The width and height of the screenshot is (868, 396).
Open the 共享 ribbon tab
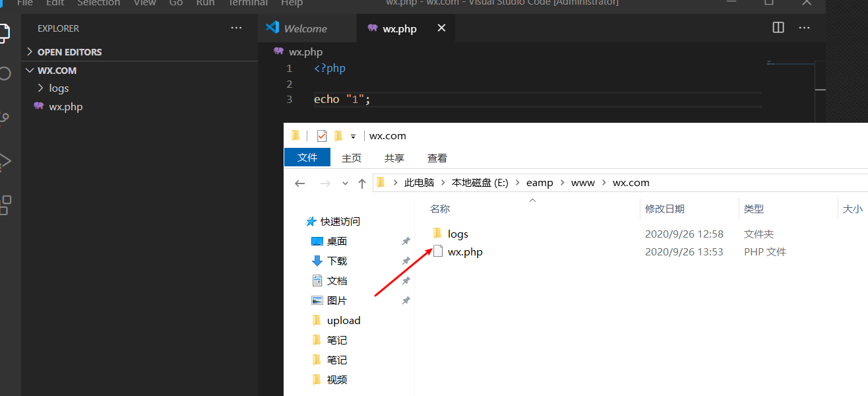click(x=394, y=158)
